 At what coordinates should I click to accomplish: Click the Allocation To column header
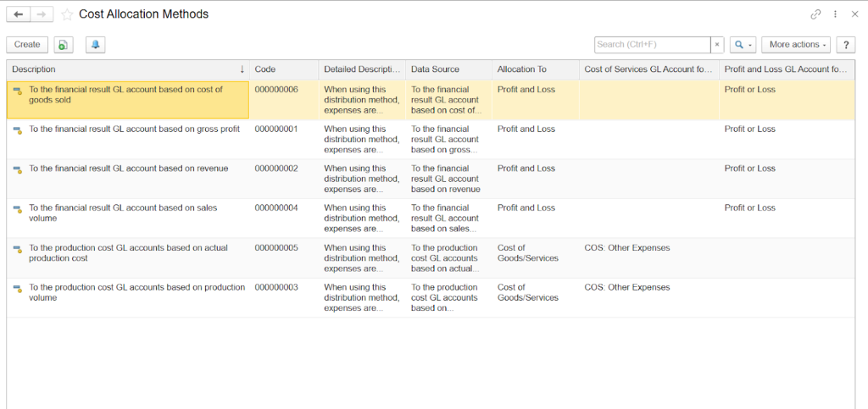tap(536, 69)
